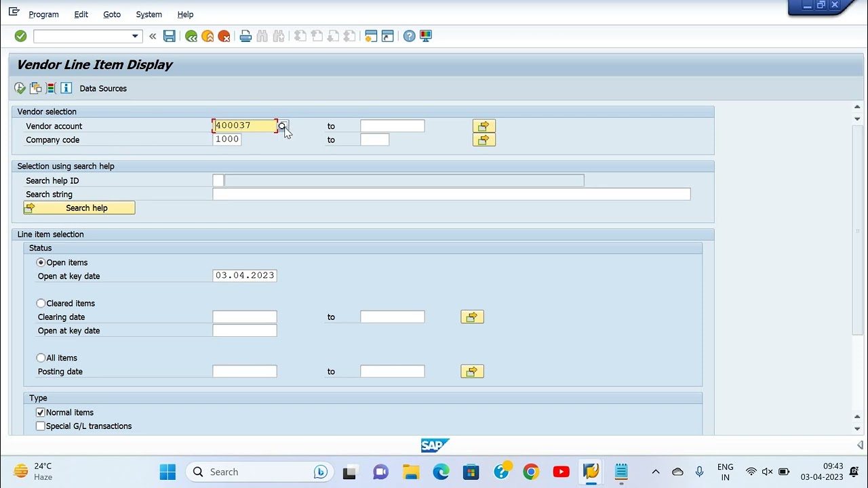The width and height of the screenshot is (868, 488).
Task: Collapse the command field with double-chevron icon
Action: coord(153,36)
